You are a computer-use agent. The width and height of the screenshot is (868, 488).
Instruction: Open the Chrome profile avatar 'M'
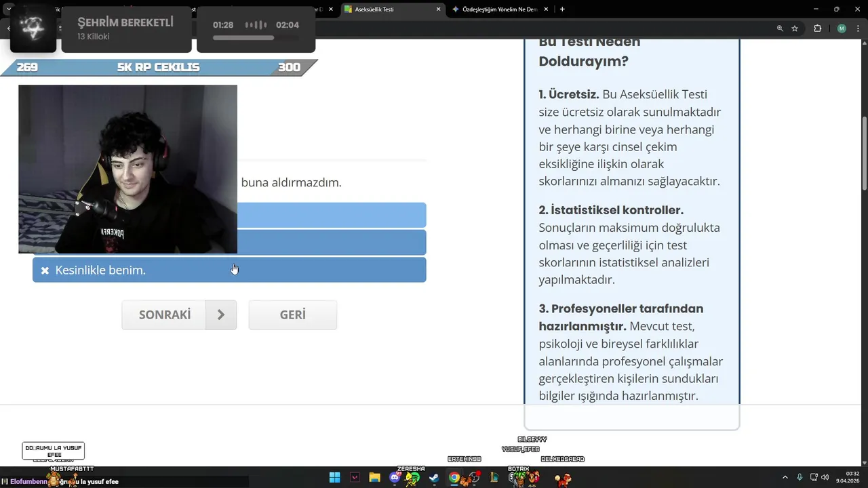tap(842, 28)
